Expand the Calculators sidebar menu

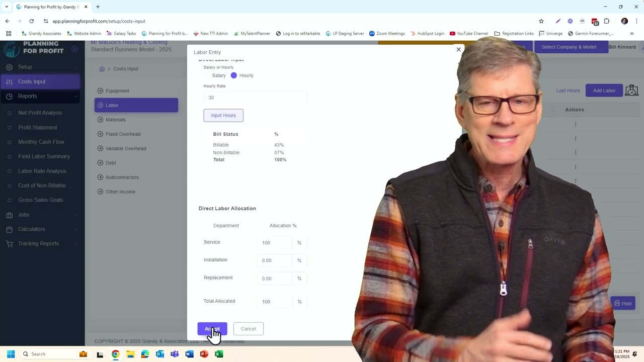click(x=41, y=229)
